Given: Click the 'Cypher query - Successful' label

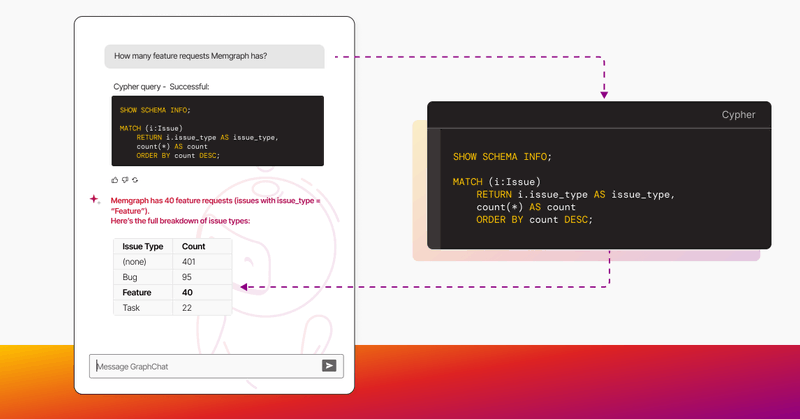Looking at the screenshot, I should click(x=161, y=87).
